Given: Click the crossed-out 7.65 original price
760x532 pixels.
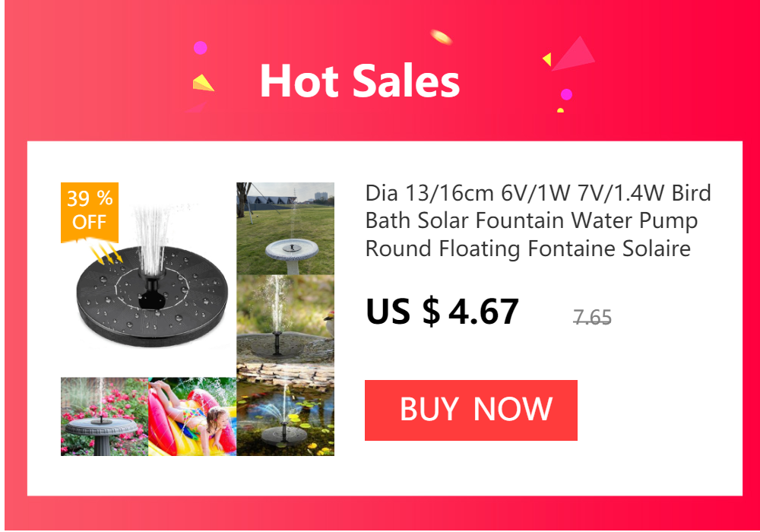Looking at the screenshot, I should [x=592, y=318].
